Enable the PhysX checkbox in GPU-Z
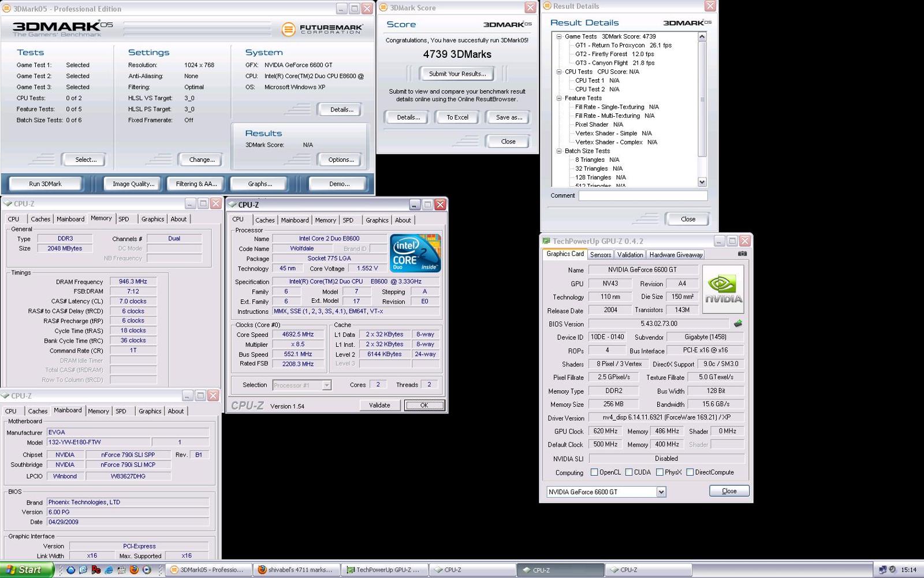Screen dimensions: 924x578 coord(659,472)
